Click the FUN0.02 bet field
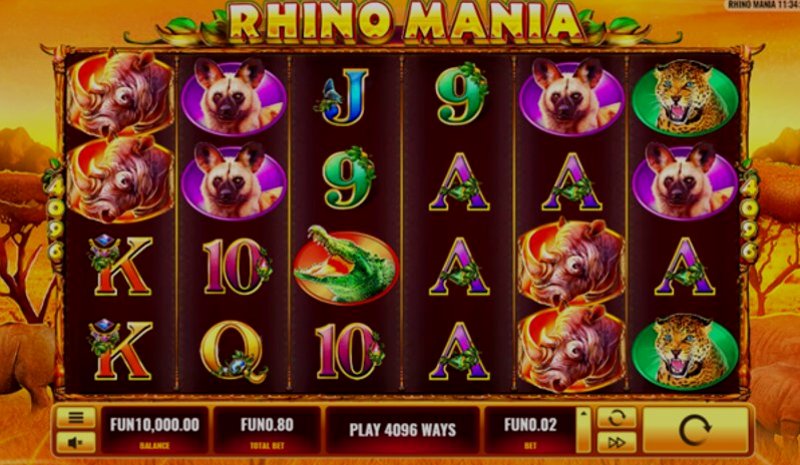The width and height of the screenshot is (800, 465). [531, 430]
